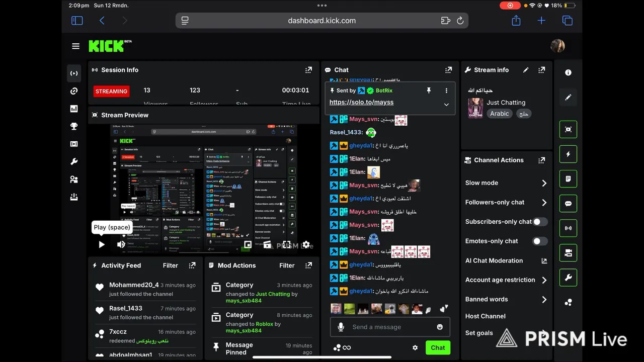Open the profile avatar menu
Image resolution: width=644 pixels, height=362 pixels.
pos(557,46)
